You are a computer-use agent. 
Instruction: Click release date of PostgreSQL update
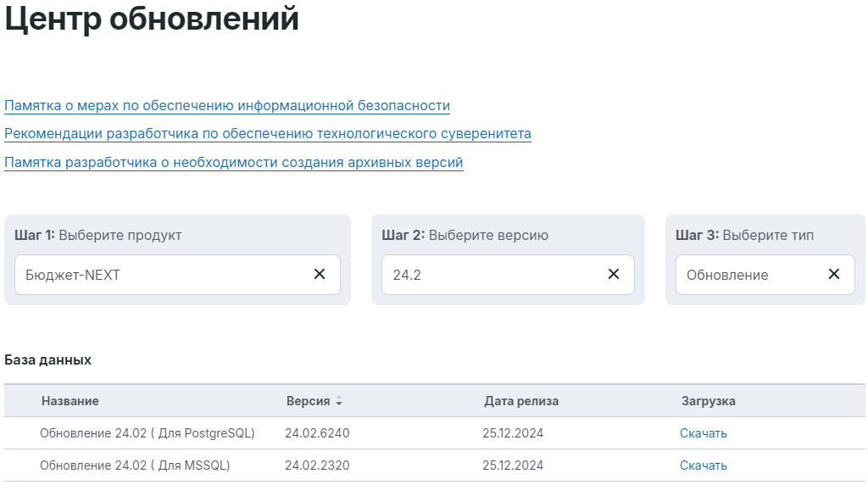[x=513, y=433]
